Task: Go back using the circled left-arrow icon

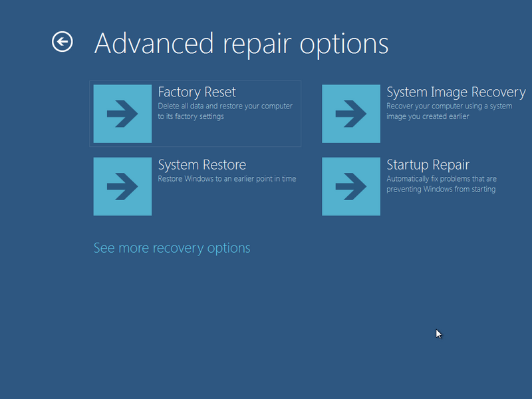Action: click(x=62, y=42)
